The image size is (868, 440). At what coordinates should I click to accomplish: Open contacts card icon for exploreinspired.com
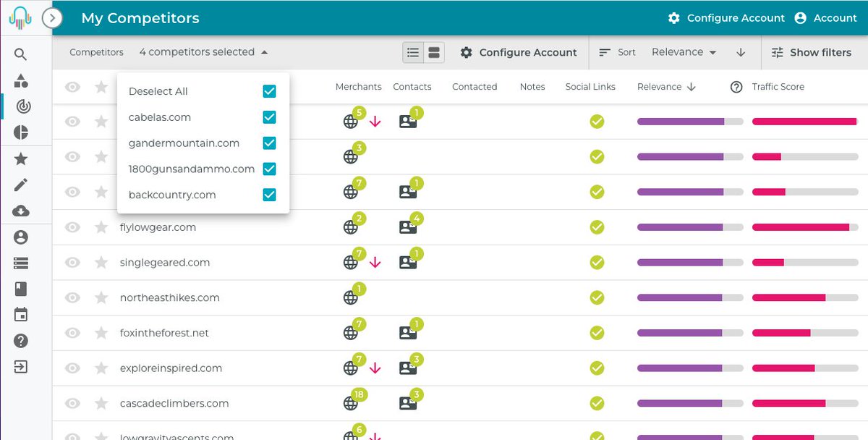pos(408,368)
